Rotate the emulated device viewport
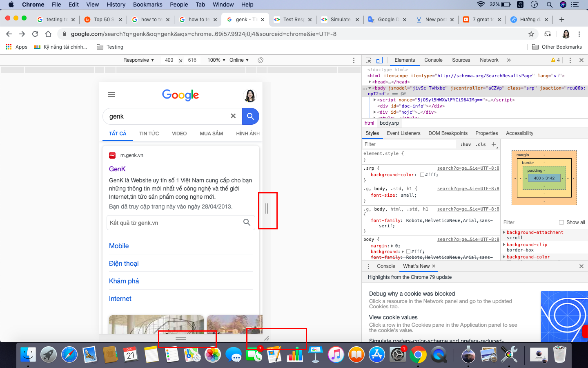The image size is (588, 368). [261, 60]
